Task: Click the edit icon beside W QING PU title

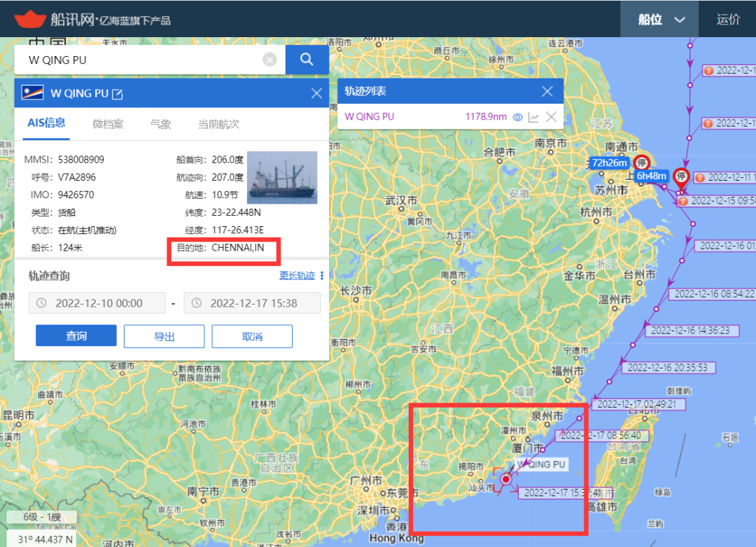Action: pyautogui.click(x=118, y=93)
